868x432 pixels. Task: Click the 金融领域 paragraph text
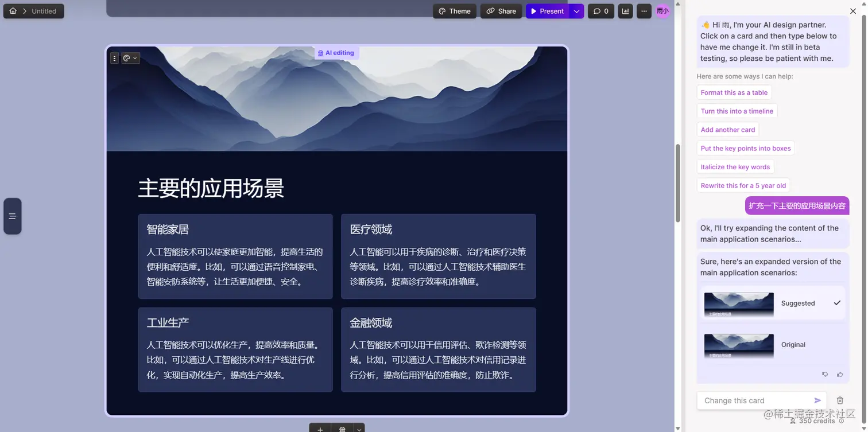click(x=439, y=360)
